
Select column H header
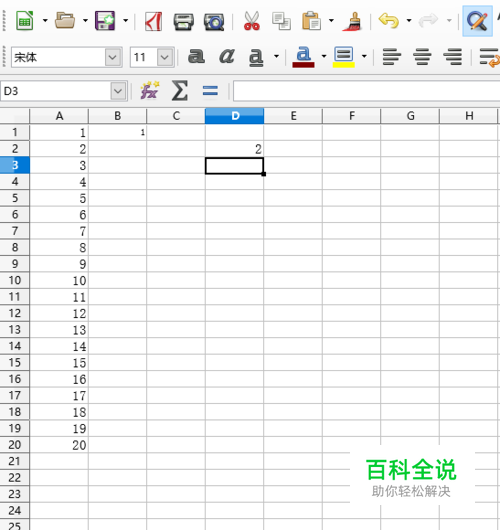point(469,116)
